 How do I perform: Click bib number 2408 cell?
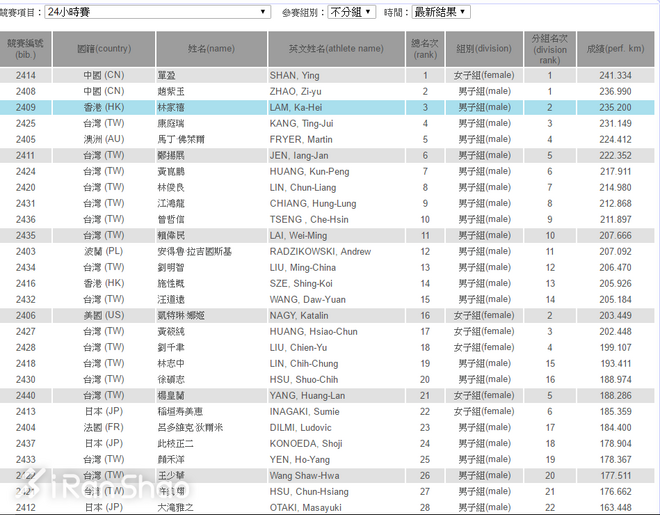(26, 91)
